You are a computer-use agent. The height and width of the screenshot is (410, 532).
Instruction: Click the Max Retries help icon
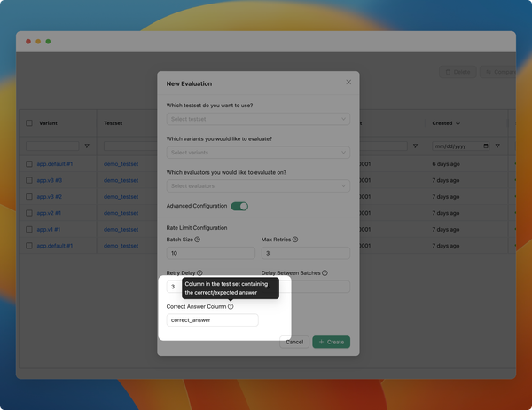(x=294, y=240)
